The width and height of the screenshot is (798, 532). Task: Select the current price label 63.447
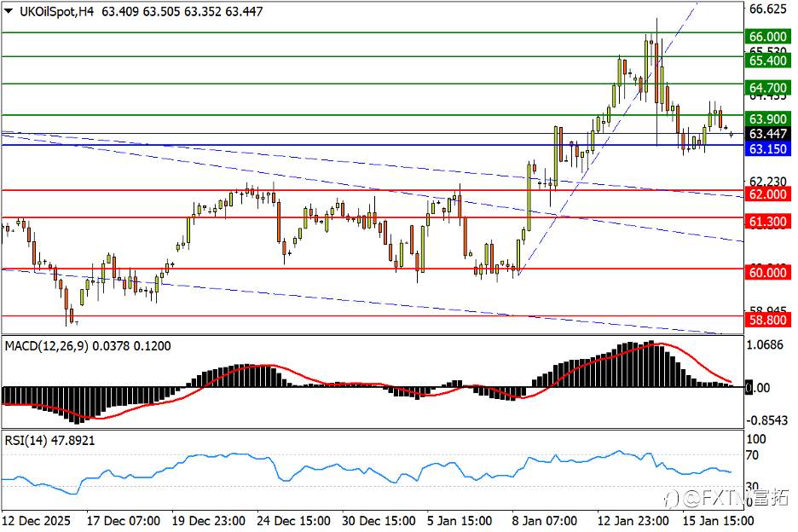[768, 133]
